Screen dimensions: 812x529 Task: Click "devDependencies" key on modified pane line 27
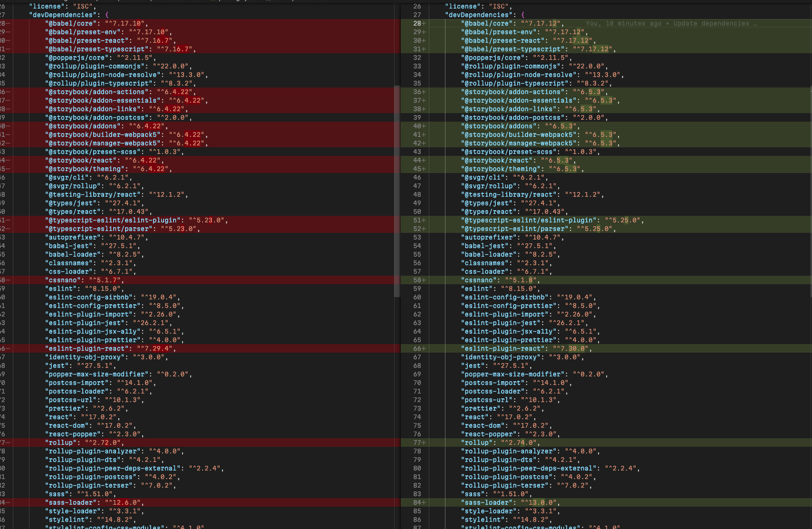(x=479, y=15)
